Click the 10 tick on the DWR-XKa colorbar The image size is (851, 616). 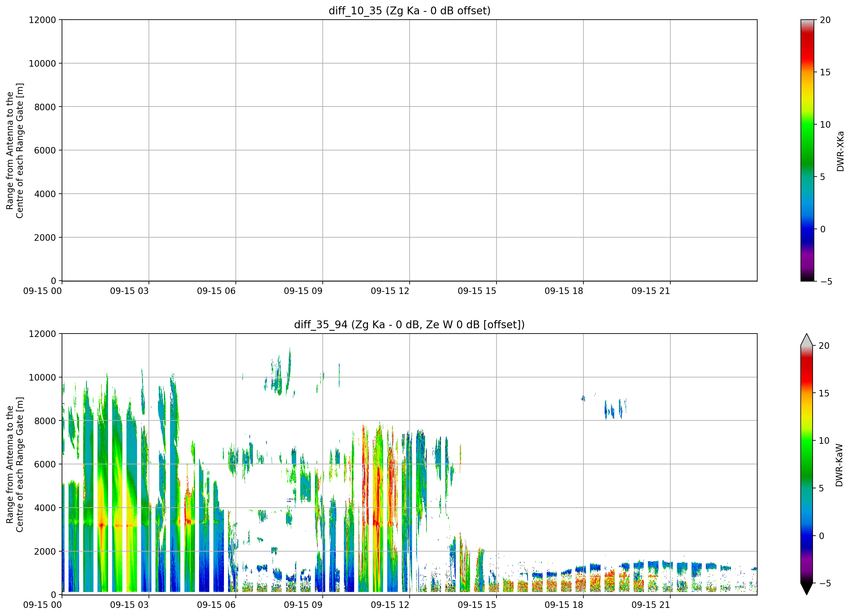pos(825,125)
